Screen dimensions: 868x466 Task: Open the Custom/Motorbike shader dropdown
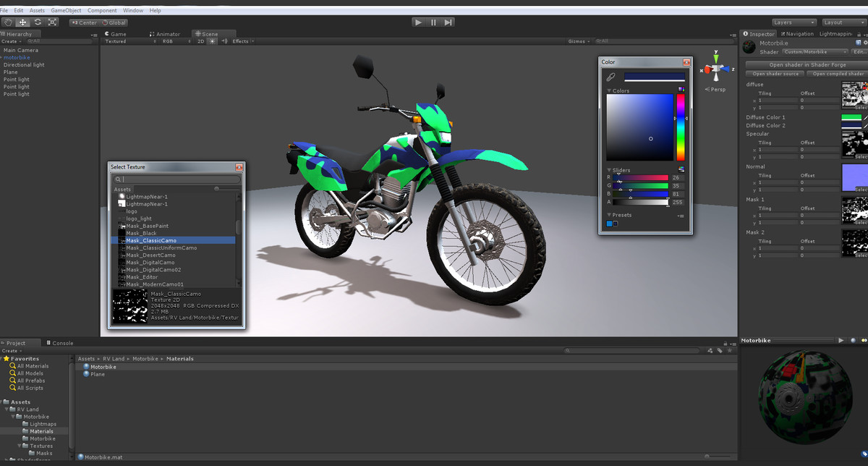[814, 51]
